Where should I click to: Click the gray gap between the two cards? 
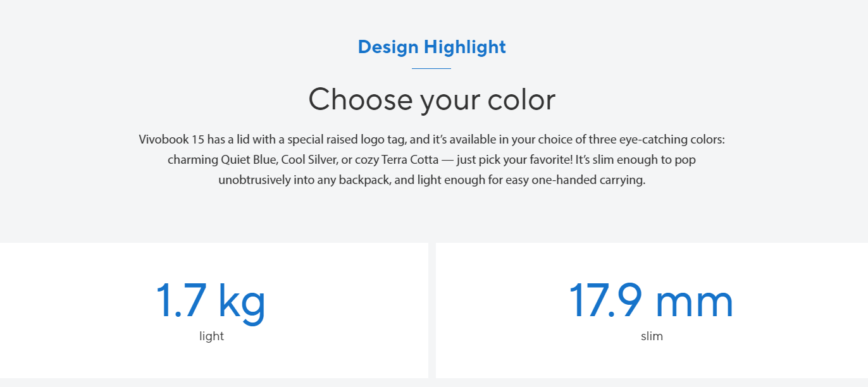coord(432,310)
